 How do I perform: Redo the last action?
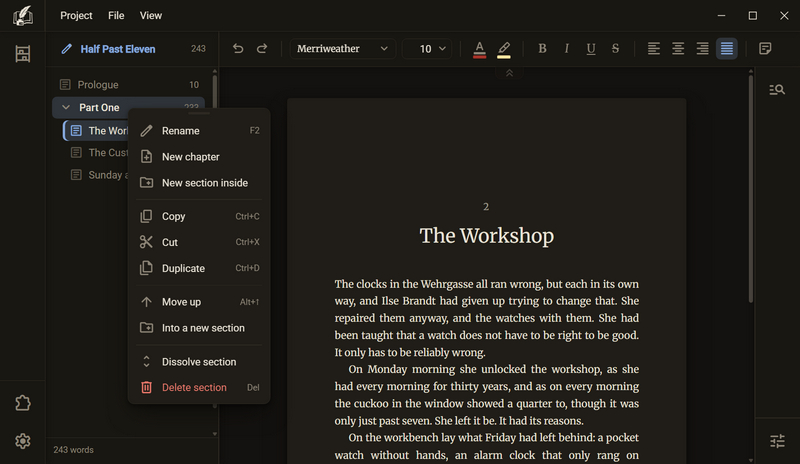click(x=262, y=48)
